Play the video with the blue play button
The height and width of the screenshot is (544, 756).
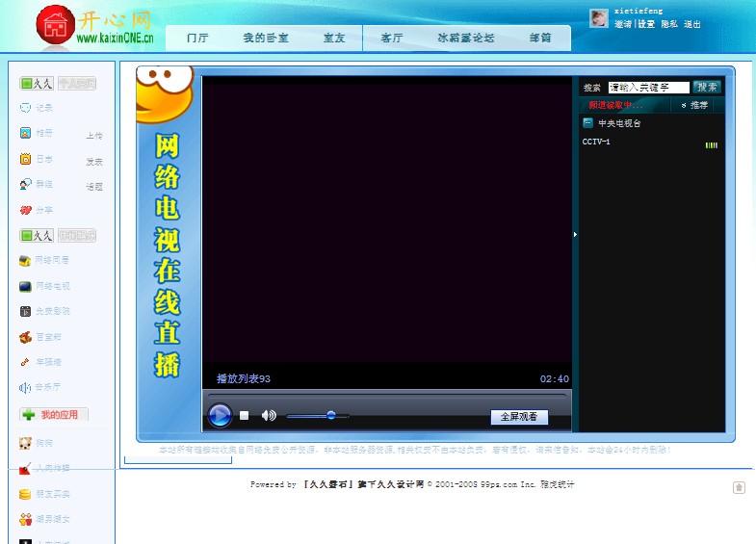click(x=220, y=415)
